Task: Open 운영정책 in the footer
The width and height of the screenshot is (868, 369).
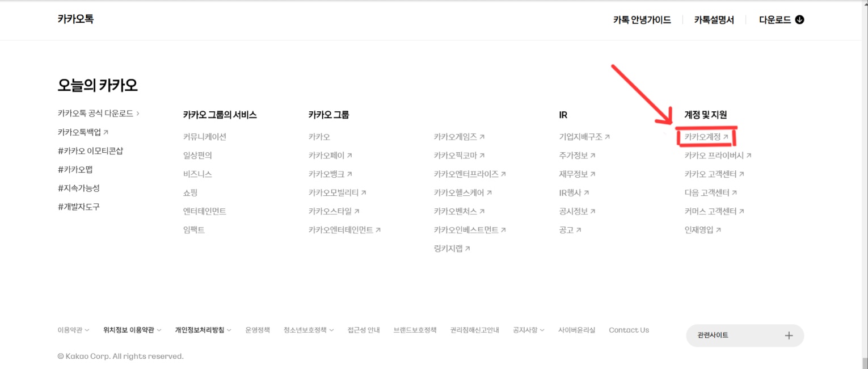Action: pyautogui.click(x=258, y=330)
